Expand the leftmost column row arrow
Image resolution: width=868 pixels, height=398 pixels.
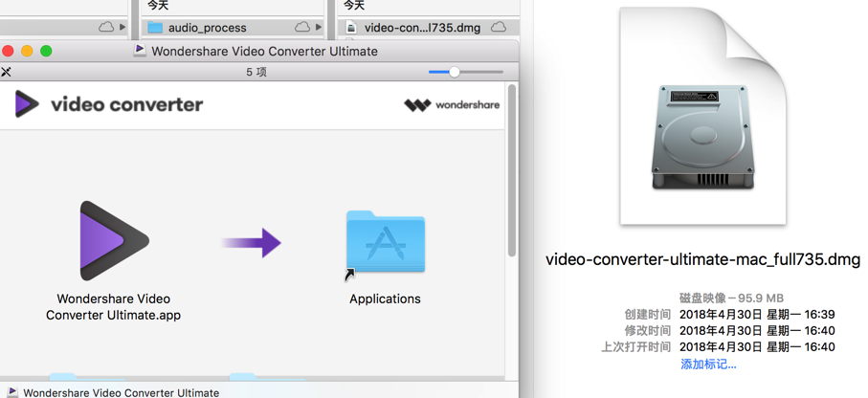[122, 27]
